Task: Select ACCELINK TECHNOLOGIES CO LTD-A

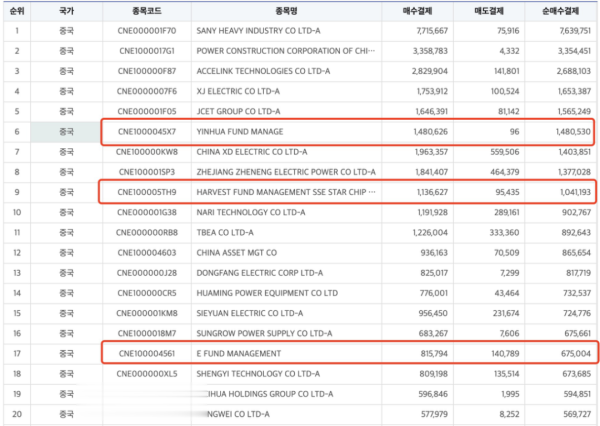Action: point(263,71)
